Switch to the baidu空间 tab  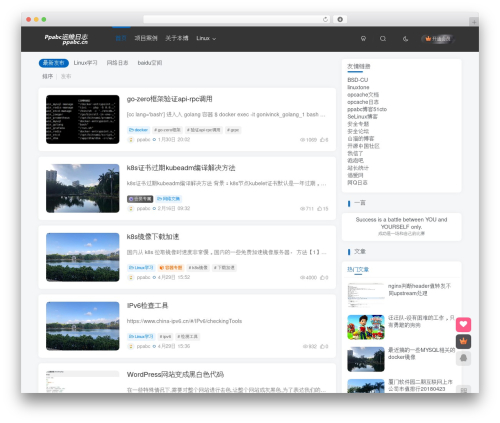(150, 63)
